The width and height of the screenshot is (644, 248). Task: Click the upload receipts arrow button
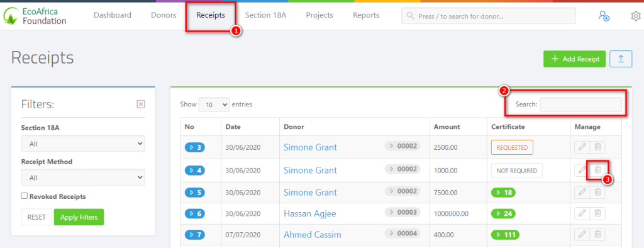621,59
